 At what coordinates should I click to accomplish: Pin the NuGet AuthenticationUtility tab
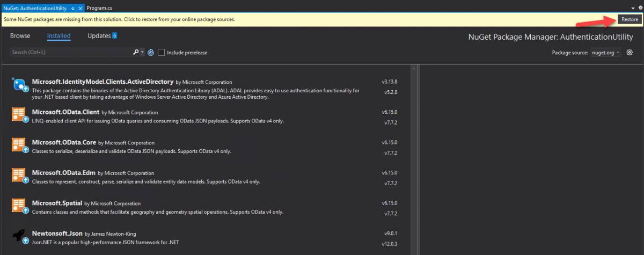coord(72,9)
